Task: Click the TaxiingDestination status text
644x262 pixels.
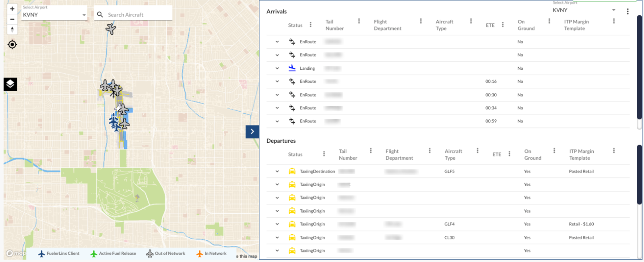Action: 317,171
